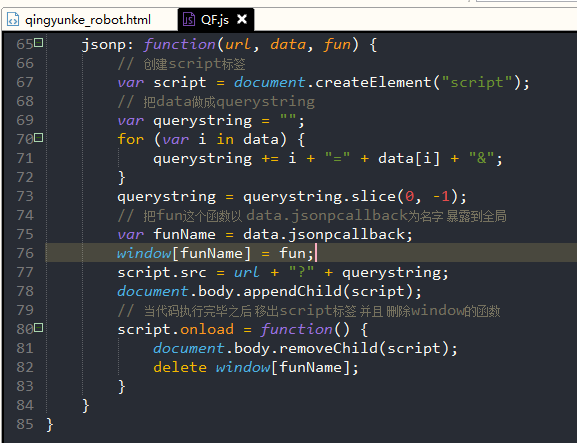This screenshot has height=443, width=577.
Task: Collapse the onload function fold at line 80
Action: [x=39, y=327]
